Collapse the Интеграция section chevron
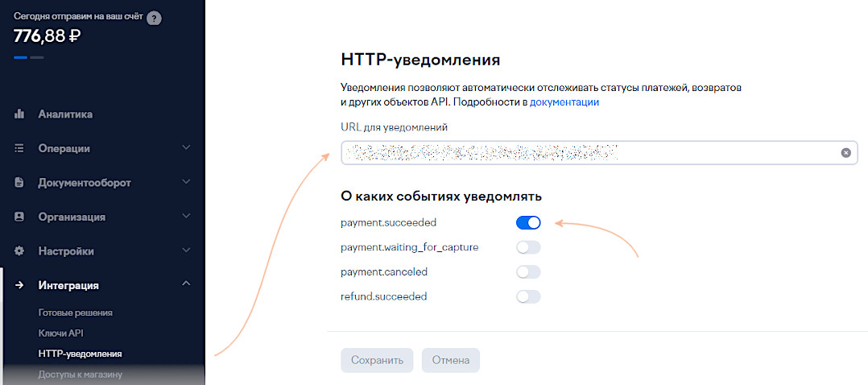This screenshot has height=385, width=868. (x=186, y=285)
